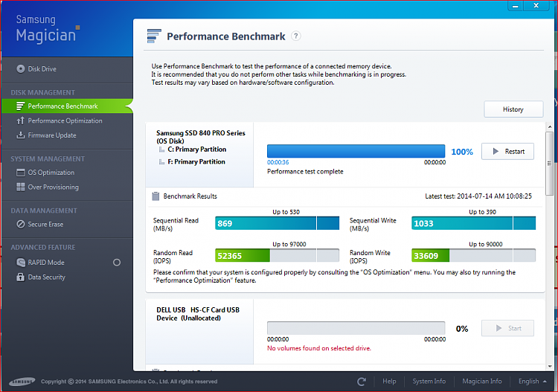558x392 pixels.
Task: Select Performance Benchmark in the sidebar
Action: 67,106
